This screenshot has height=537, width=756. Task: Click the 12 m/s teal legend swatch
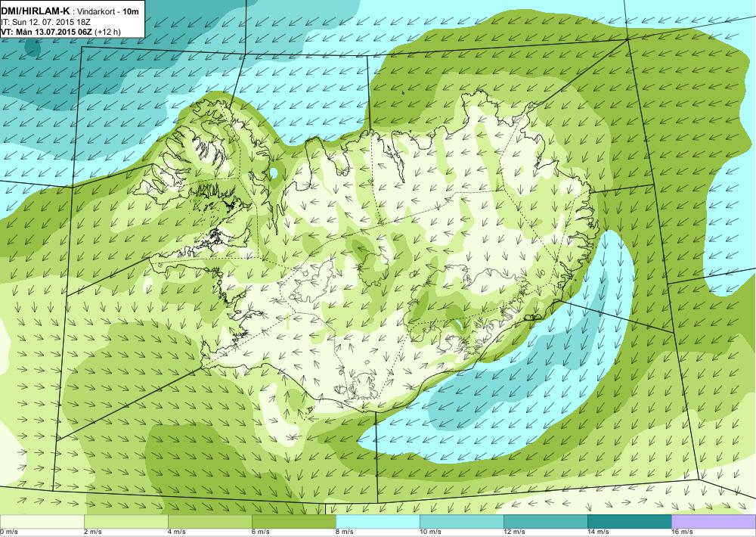[x=546, y=522]
